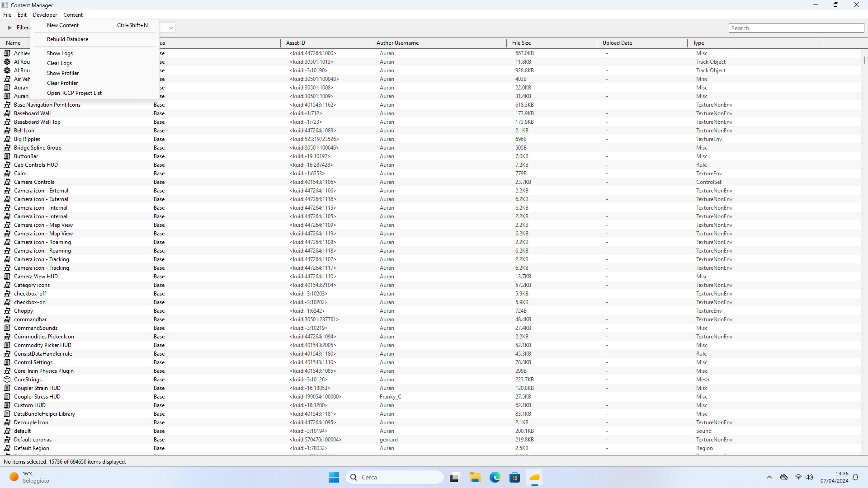Click the asset icon for Big Ripples
Image resolution: width=868 pixels, height=488 pixels.
(x=7, y=139)
